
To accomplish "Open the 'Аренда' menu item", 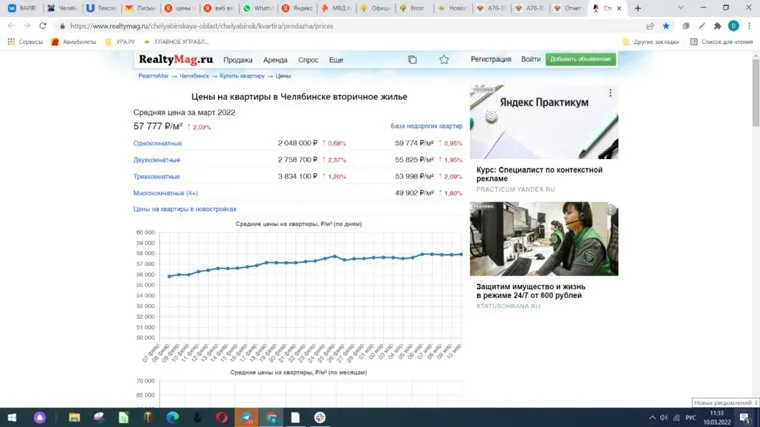I will coord(275,60).
